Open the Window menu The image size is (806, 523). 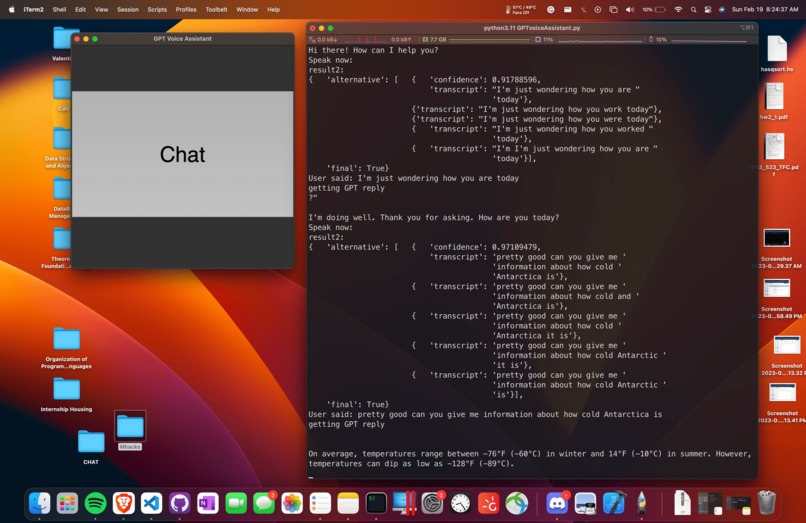point(247,9)
